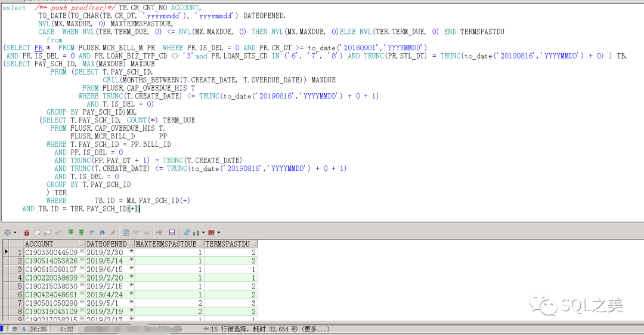Click the clear record eraser icon
644x335 pixels.
tap(113, 232)
